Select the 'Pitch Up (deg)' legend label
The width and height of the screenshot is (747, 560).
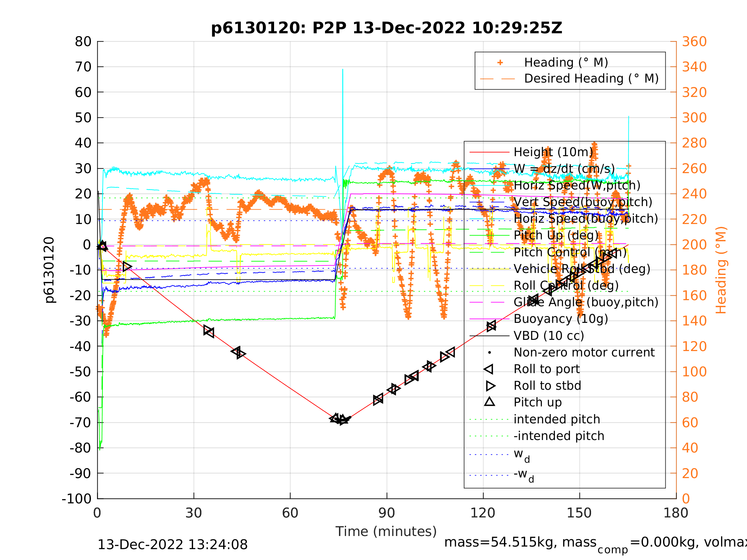tap(556, 235)
